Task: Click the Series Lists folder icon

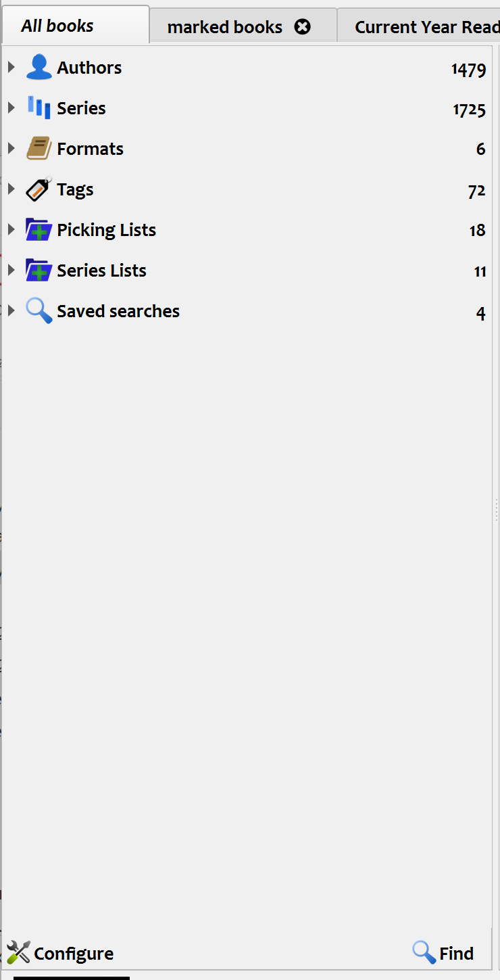Action: 39,271
